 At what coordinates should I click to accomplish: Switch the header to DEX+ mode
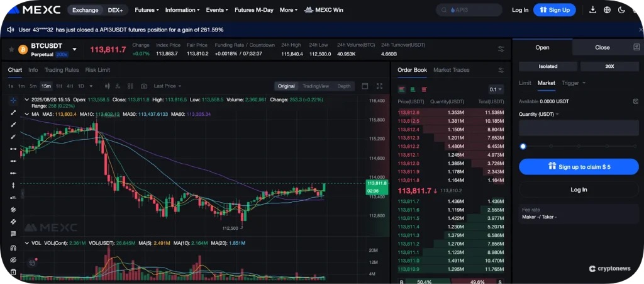pos(116,10)
